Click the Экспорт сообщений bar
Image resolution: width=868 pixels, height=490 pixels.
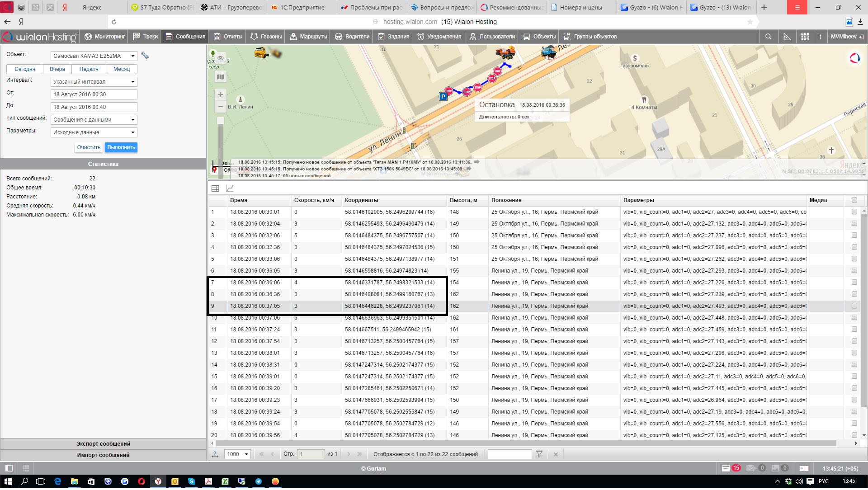103,444
